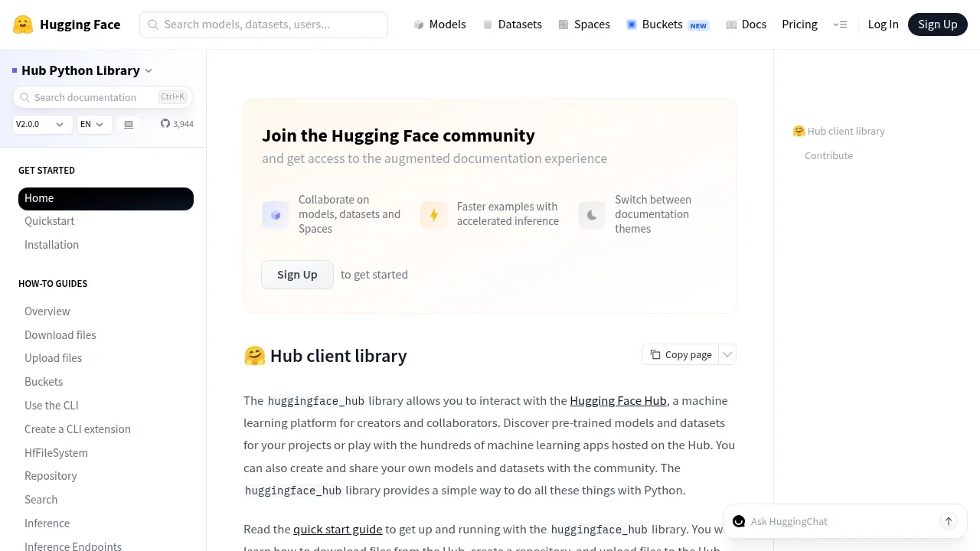Screen dimensions: 980x551
Task: Click the lightning bolt accelerated inference icon
Action: [x=433, y=215]
